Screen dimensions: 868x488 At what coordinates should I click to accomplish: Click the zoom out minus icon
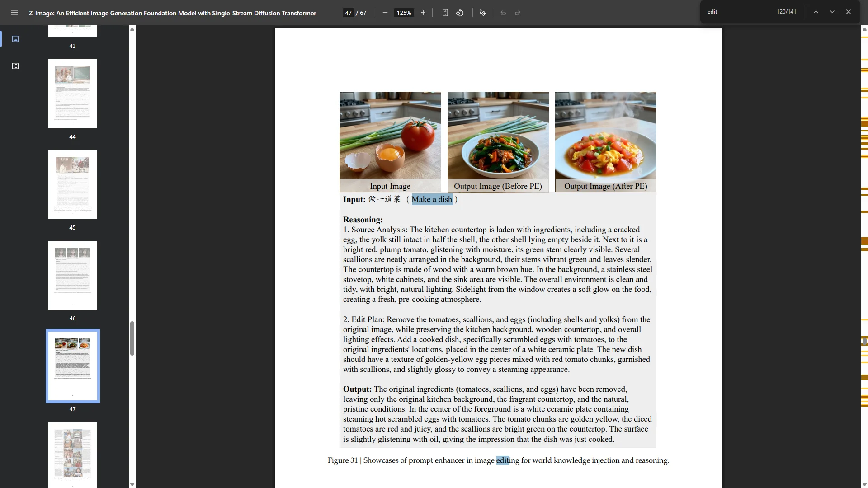(x=385, y=13)
